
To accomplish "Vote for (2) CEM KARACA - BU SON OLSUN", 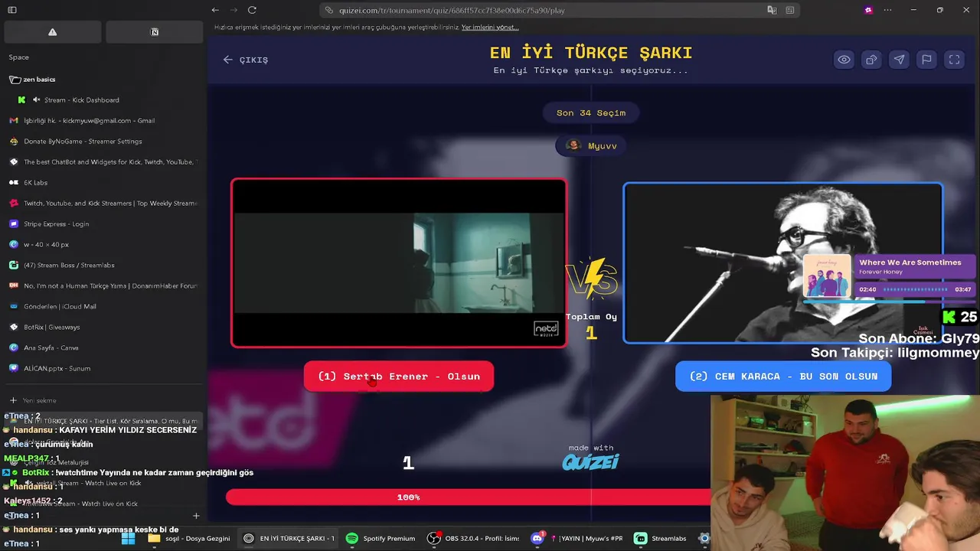I will [x=783, y=377].
